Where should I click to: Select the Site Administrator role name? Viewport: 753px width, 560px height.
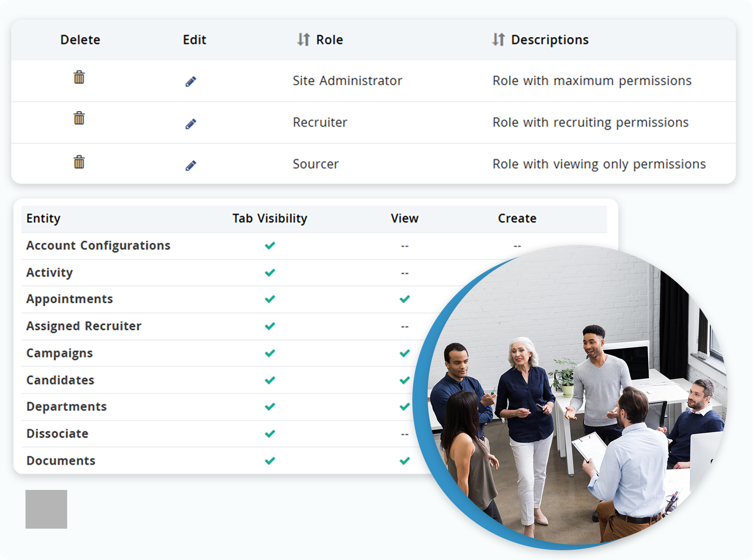pos(347,80)
